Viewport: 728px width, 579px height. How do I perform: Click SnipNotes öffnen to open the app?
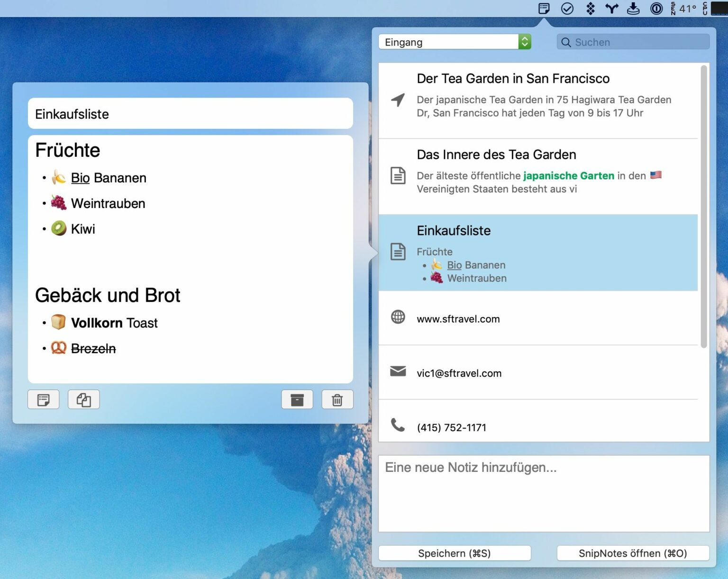(x=633, y=553)
